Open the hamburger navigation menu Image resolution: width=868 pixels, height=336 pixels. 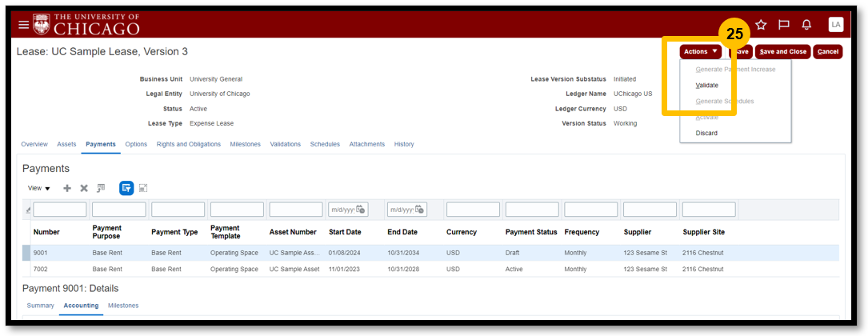[23, 25]
